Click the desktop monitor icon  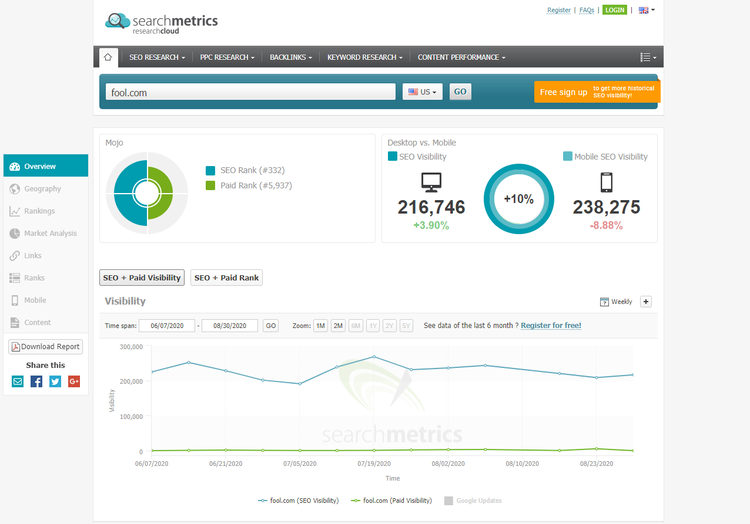(431, 182)
